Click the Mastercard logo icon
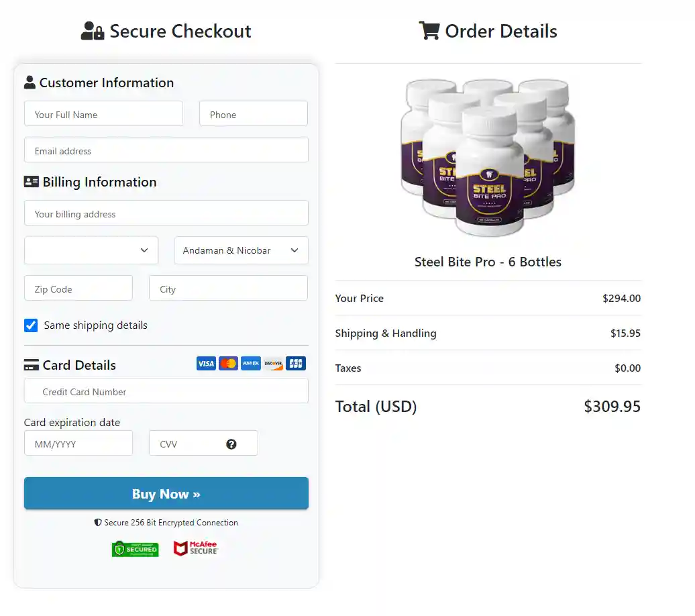Viewport: 695px width, 616px height. pyautogui.click(x=228, y=364)
